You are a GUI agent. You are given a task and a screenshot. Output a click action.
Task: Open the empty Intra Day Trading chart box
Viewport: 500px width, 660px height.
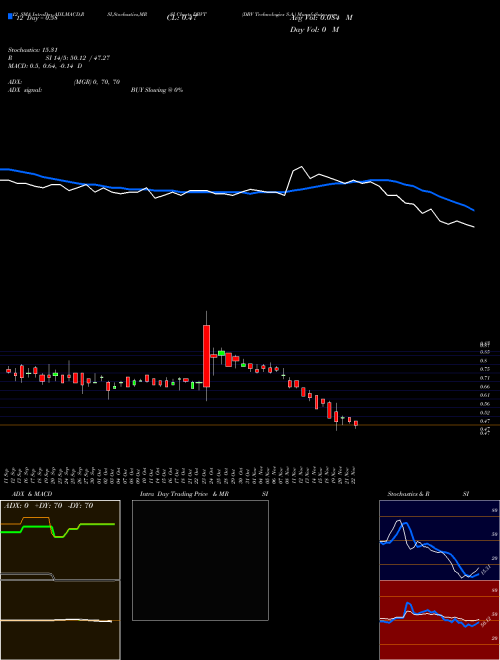click(x=200, y=560)
